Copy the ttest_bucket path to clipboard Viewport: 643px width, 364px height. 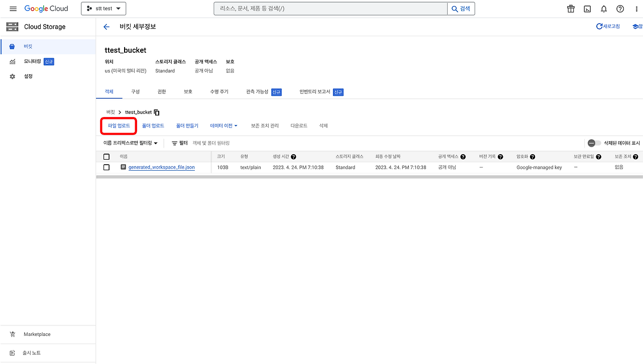(157, 112)
